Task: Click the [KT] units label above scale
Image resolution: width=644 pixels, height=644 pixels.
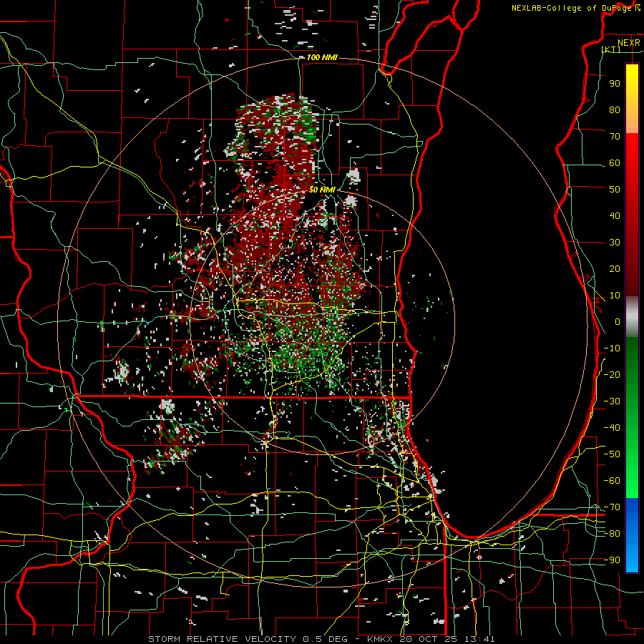Action: (611, 49)
